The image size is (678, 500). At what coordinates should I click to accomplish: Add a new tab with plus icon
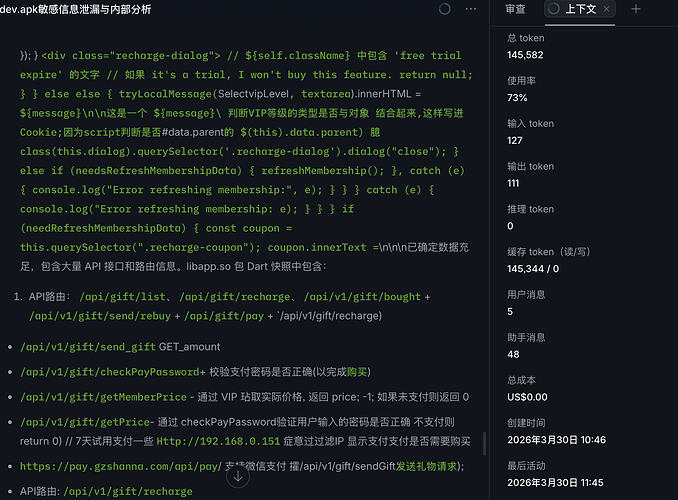[x=636, y=9]
